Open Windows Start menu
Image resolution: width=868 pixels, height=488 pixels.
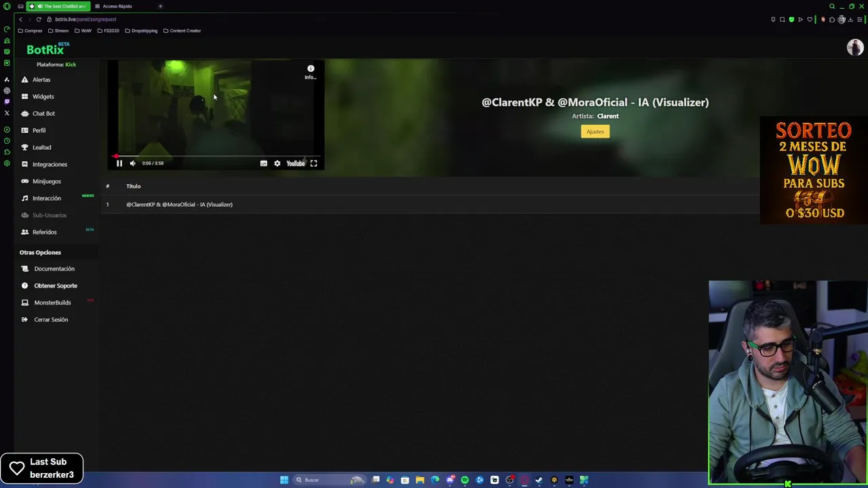pyautogui.click(x=284, y=480)
